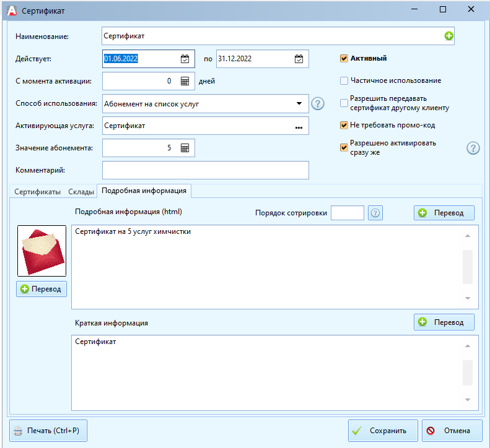Toggle Разрешено активировать сразу же checkbox
The height and width of the screenshot is (448, 490).
click(344, 147)
